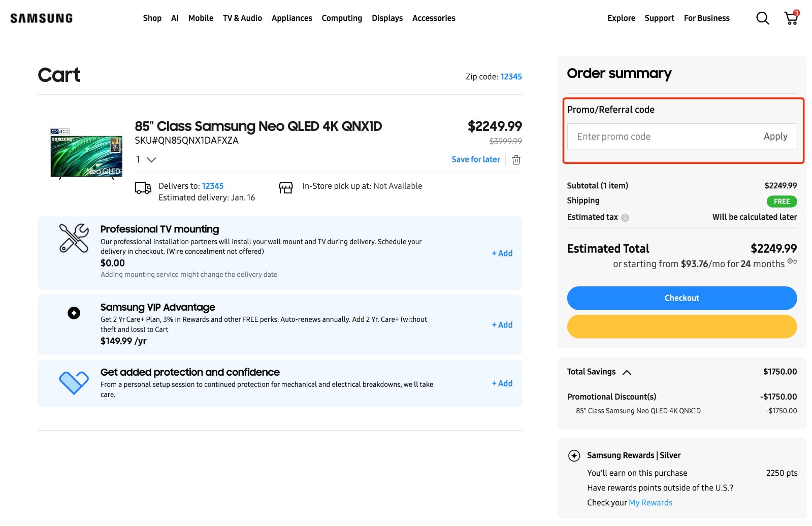The height and width of the screenshot is (526, 812).
Task: Click the Estimated tax info icon
Action: (x=625, y=218)
